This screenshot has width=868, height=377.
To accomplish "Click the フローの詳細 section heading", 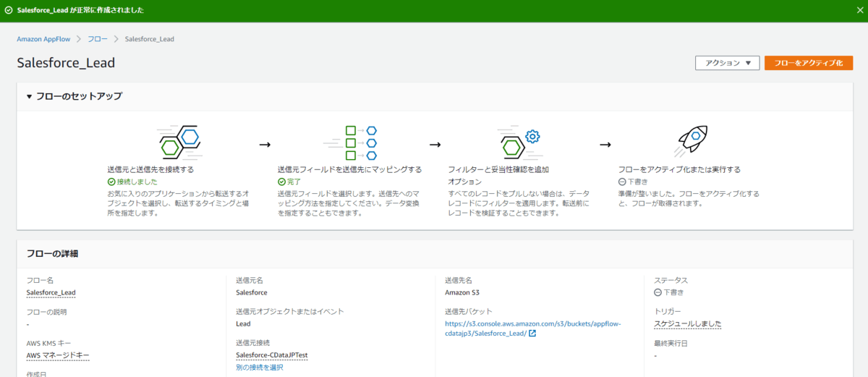I will pos(53,253).
